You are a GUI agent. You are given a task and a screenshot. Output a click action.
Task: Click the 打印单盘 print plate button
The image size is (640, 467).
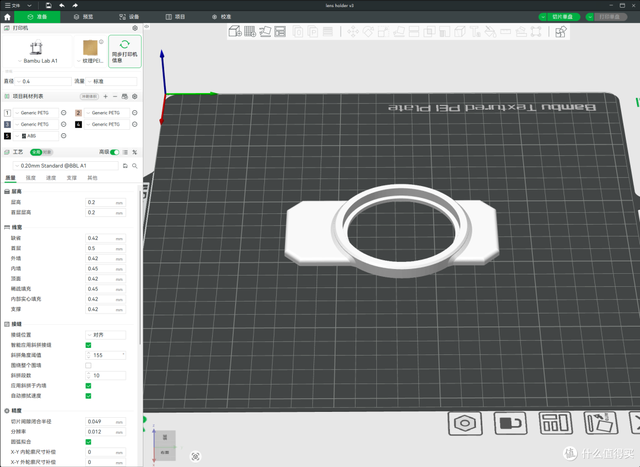click(x=610, y=17)
